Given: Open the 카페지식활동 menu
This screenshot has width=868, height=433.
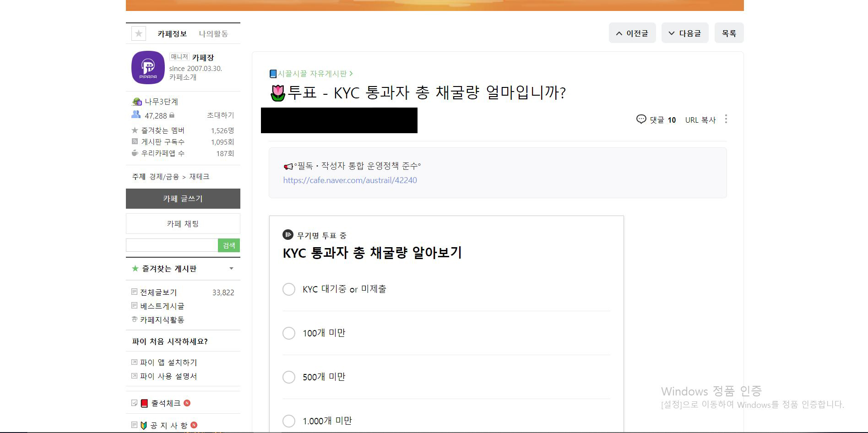Looking at the screenshot, I should pos(162,319).
